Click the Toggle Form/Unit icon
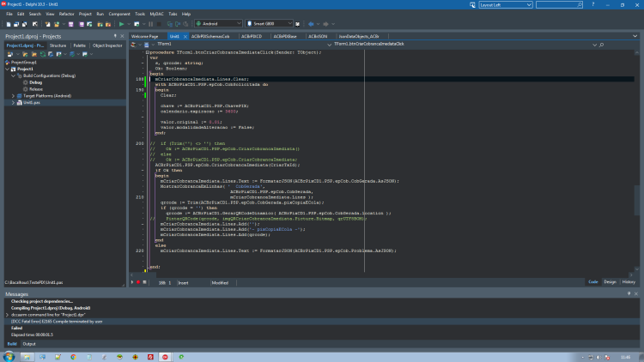Image resolution: width=644 pixels, height=362 pixels. click(24, 24)
